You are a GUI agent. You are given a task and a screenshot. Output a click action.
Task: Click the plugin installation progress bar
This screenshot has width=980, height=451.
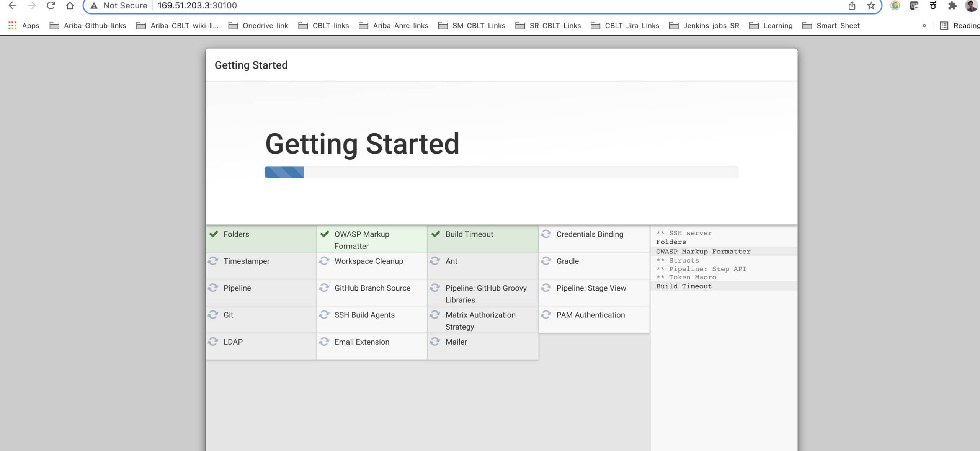click(x=501, y=172)
